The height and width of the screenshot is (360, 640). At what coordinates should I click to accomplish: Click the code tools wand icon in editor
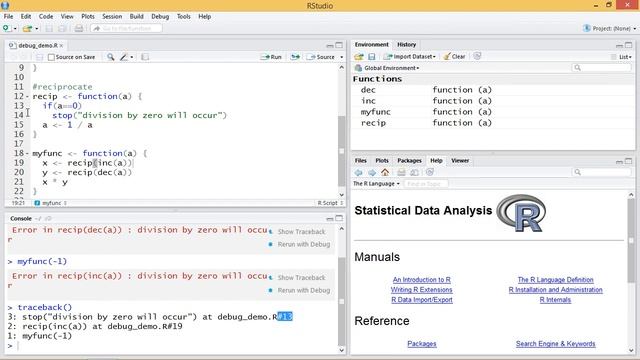click(124, 57)
